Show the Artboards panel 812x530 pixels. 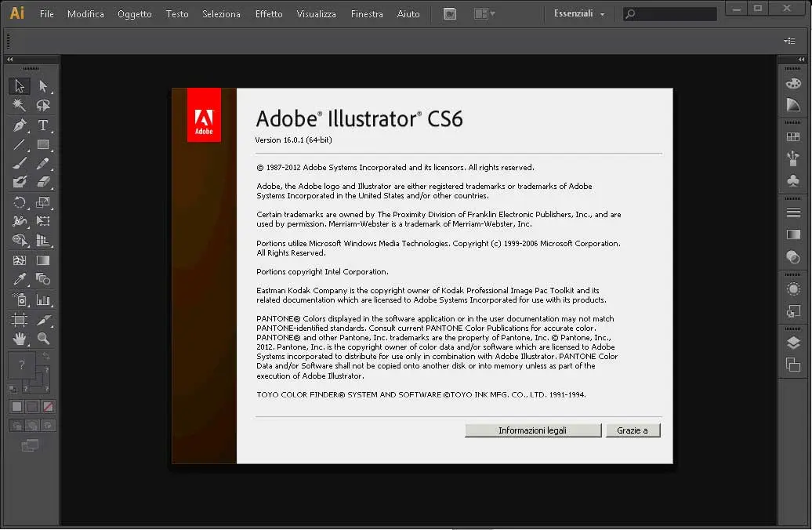click(x=793, y=365)
